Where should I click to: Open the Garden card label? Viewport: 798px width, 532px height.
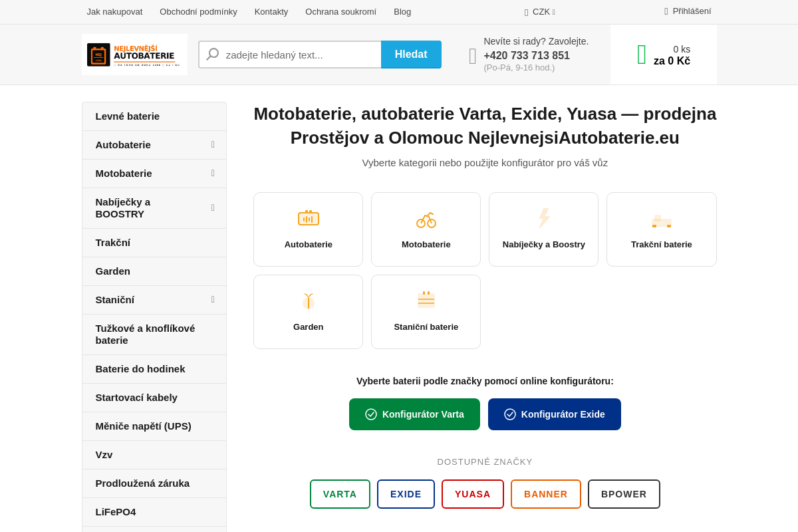[x=309, y=327]
